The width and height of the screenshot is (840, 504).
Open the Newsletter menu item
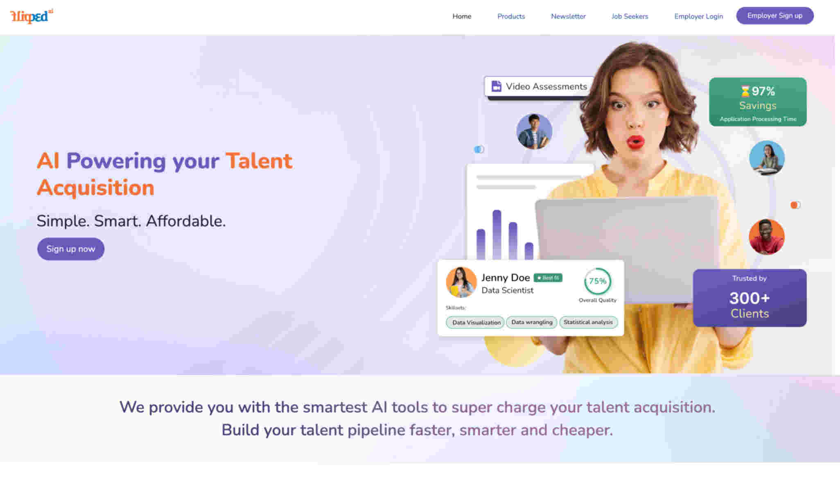pos(568,16)
